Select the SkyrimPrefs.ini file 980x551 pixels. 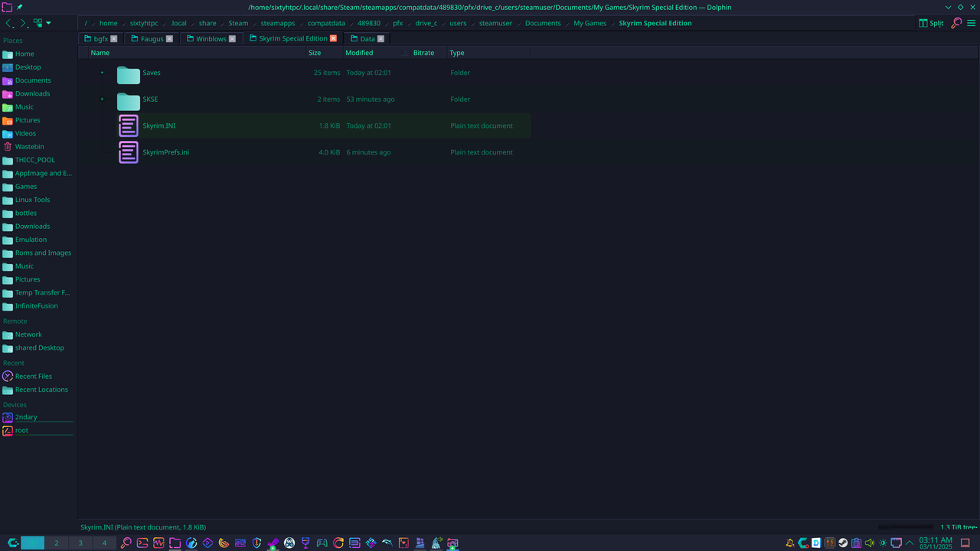(x=166, y=152)
